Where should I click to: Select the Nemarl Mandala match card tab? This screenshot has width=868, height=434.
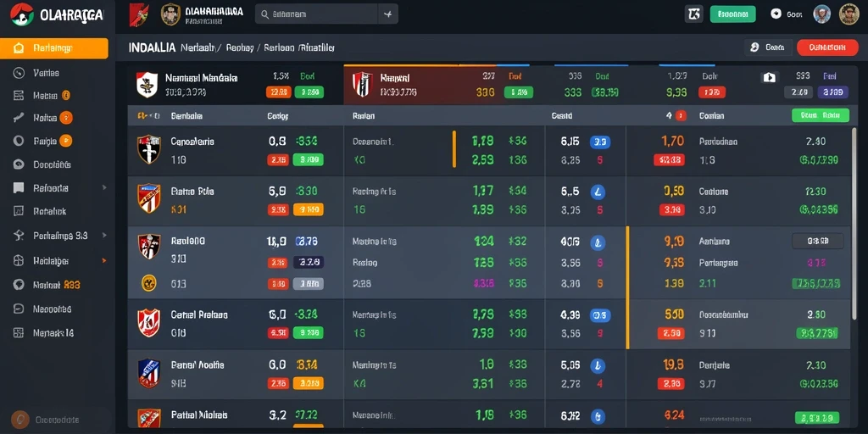click(x=236, y=85)
